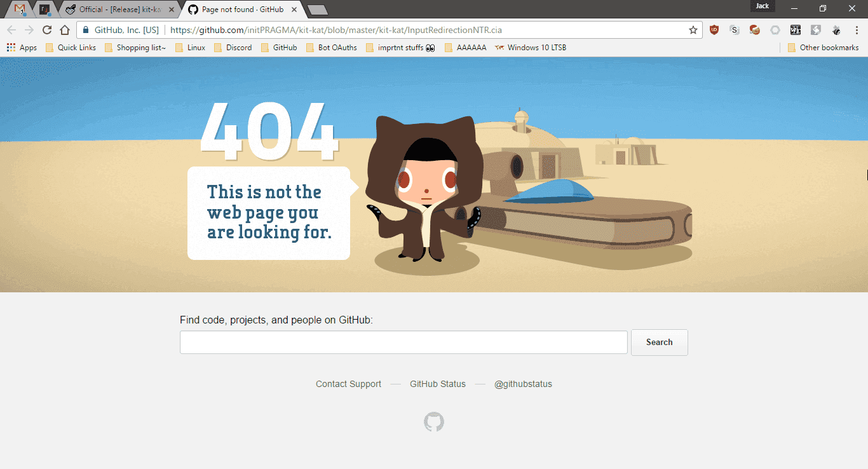Open the Contact Support link
The image size is (868, 469).
pyautogui.click(x=349, y=384)
